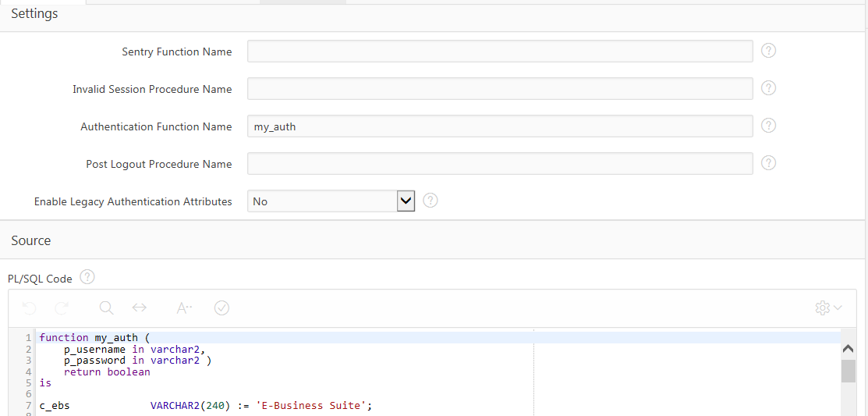Show help for PL/SQL Code
This screenshot has width=868, height=416.
click(87, 277)
